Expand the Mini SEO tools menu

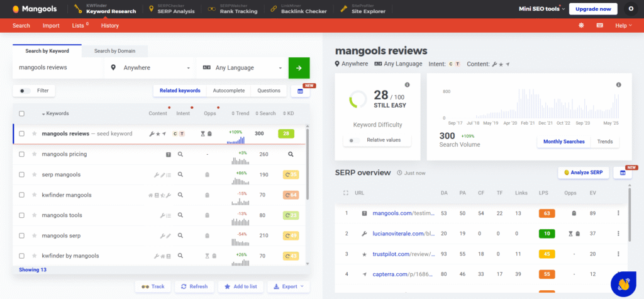point(541,9)
